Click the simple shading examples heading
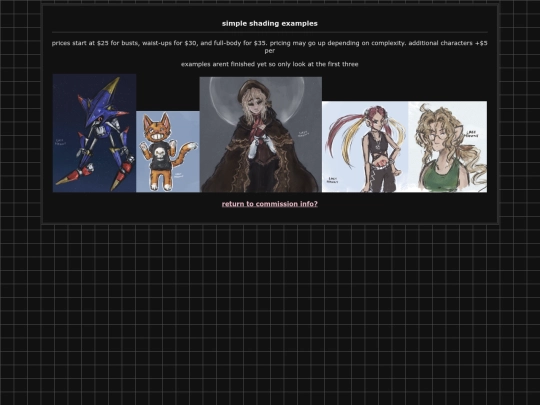The width and height of the screenshot is (540, 405). [x=270, y=23]
